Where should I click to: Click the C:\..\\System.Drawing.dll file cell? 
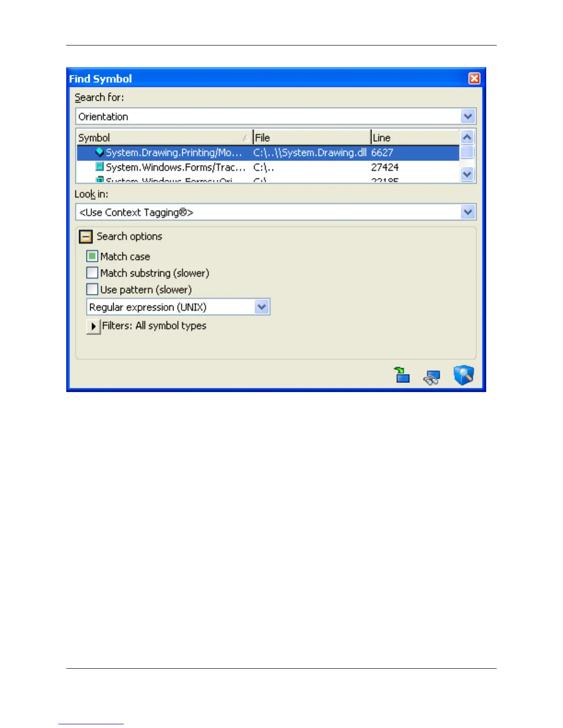(310, 153)
